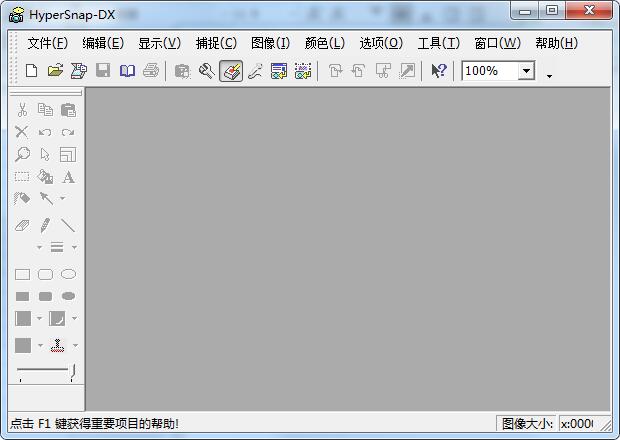Click the blue window capture icon
Viewport: 620px width, 440px height.
[279, 71]
